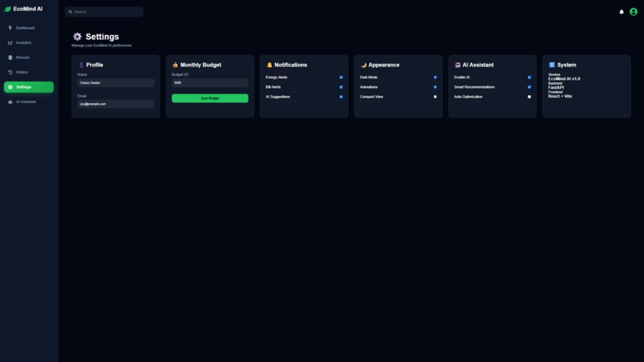Click the 'FastAPI' backend value
This screenshot has height=362, width=644.
click(x=556, y=88)
